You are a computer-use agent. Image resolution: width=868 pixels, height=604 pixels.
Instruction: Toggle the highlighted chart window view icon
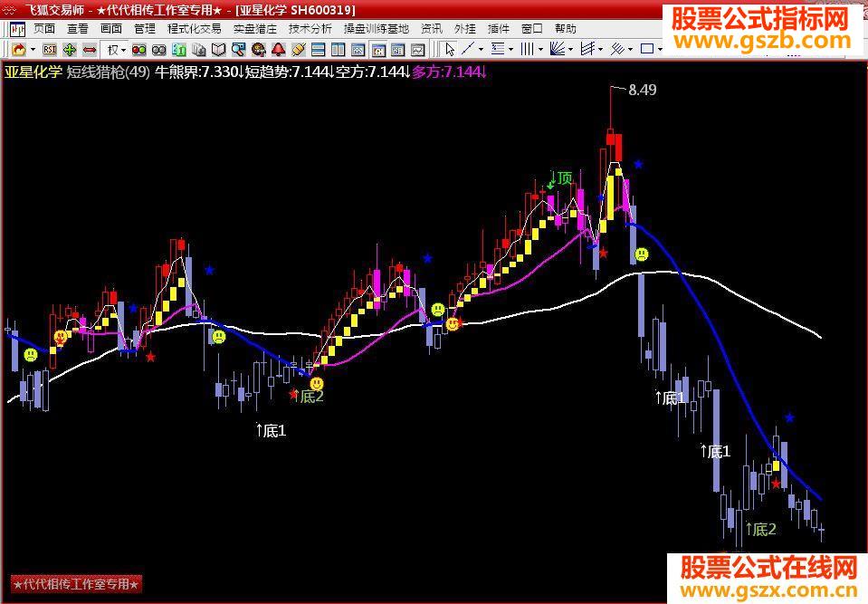tap(378, 50)
